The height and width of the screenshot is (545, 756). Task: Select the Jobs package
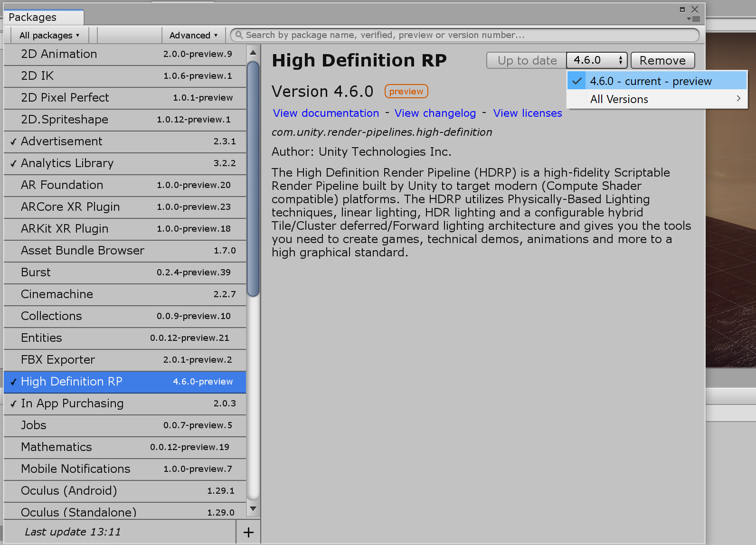[x=125, y=425]
